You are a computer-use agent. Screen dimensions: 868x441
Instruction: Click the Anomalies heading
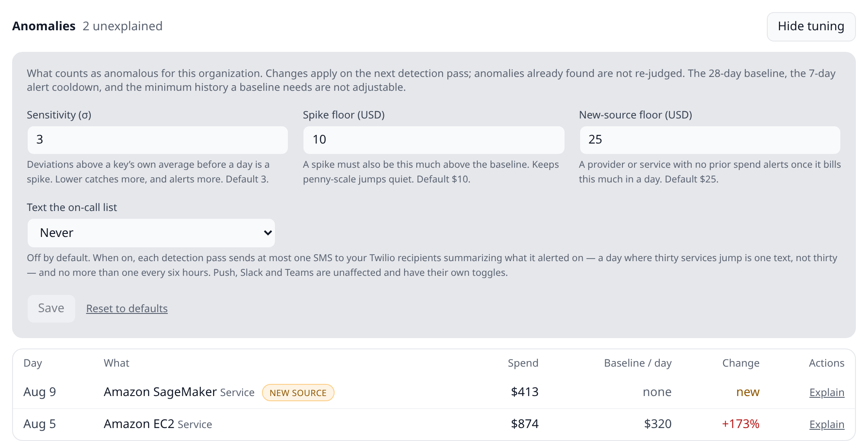44,26
